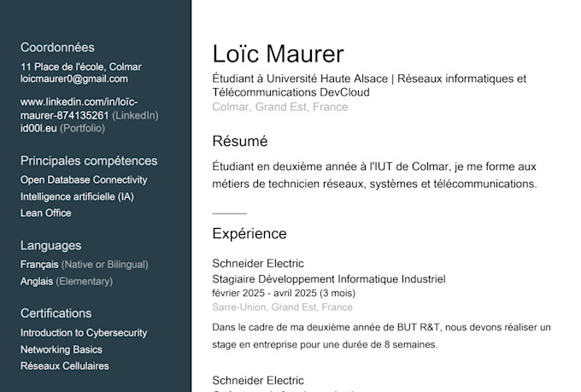Image resolution: width=581 pixels, height=392 pixels.
Task: Click the Résumé section heading
Action: pos(240,141)
